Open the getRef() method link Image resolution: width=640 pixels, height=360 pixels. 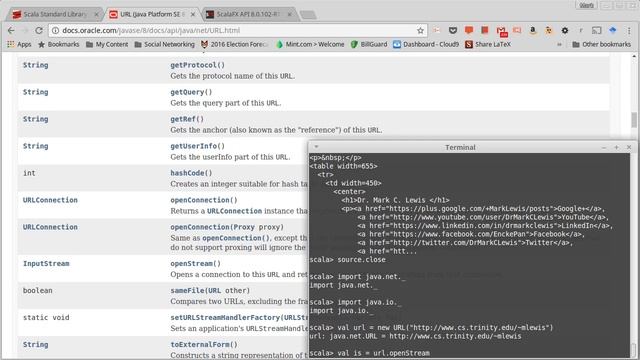point(187,119)
